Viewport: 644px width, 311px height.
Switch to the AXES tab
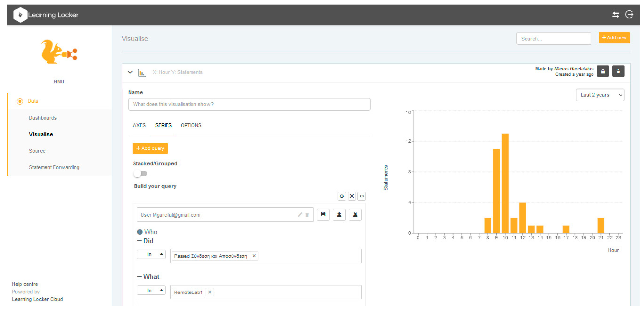click(139, 125)
